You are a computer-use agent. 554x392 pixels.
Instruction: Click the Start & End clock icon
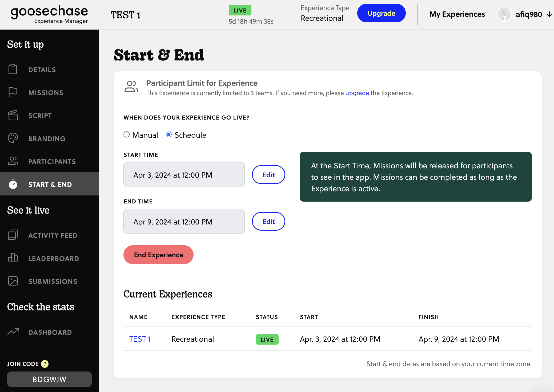click(x=13, y=184)
